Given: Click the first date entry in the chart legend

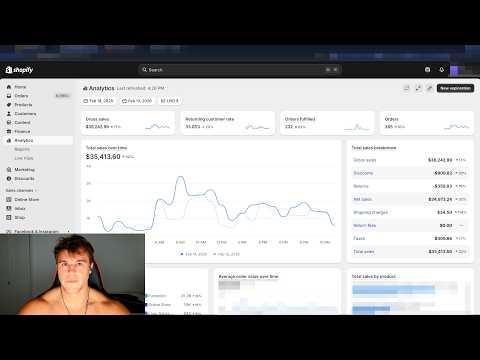Looking at the screenshot, I should click(x=194, y=254).
